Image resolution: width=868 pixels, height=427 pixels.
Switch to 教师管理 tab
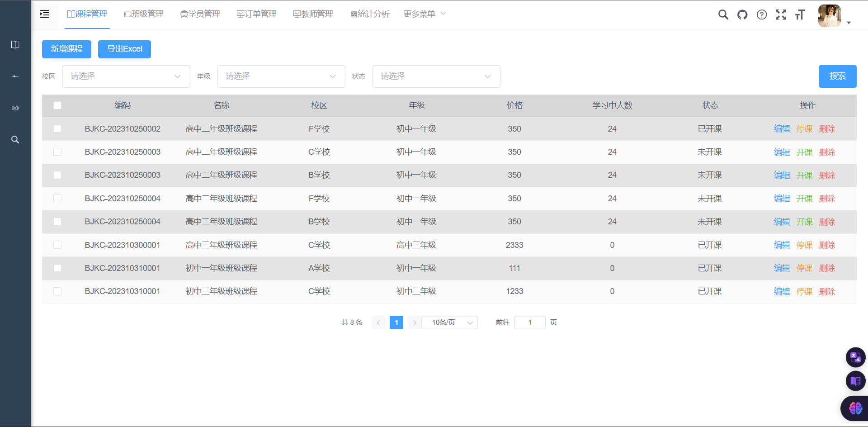click(x=313, y=14)
